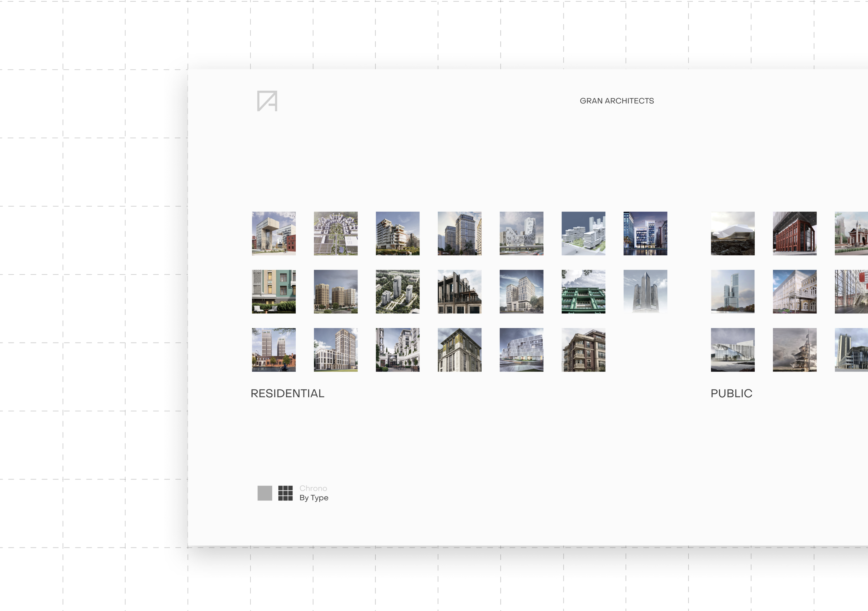Open green teal facade apartment thumbnail

click(274, 291)
